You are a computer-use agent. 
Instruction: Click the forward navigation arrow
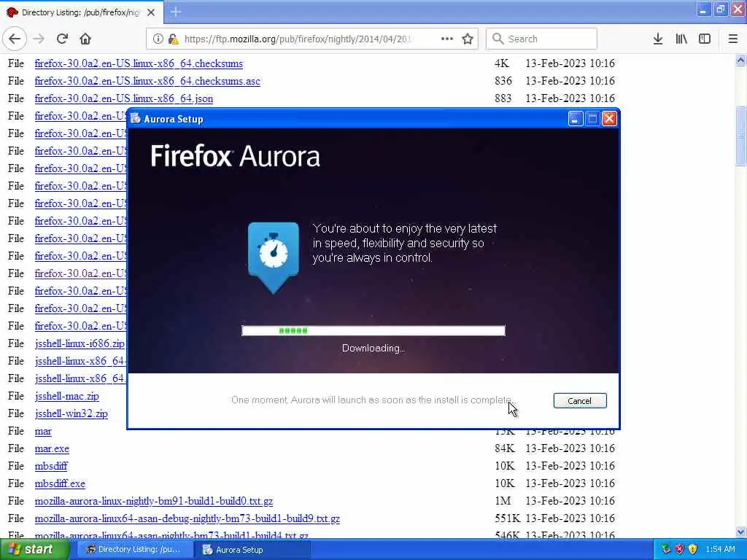coord(39,39)
